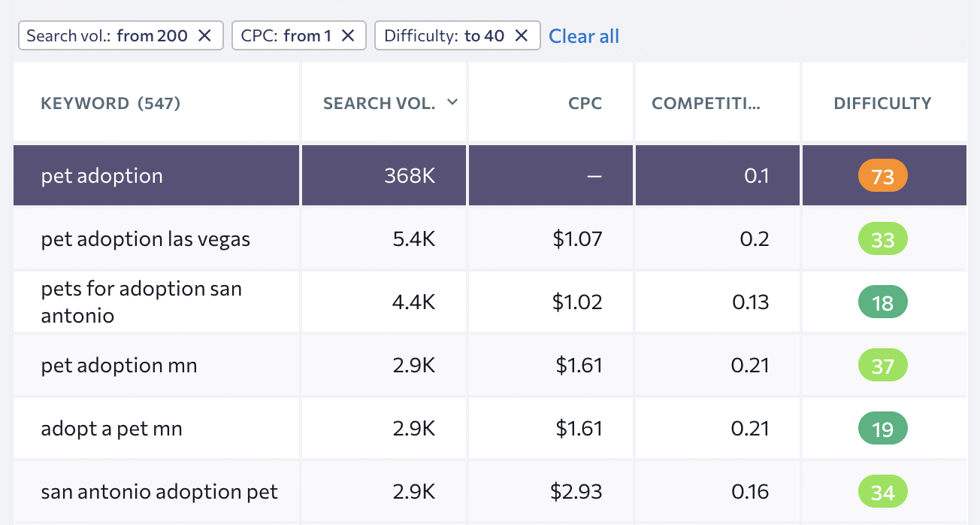Sort by the CPC column header
The image size is (980, 525).
click(x=585, y=104)
